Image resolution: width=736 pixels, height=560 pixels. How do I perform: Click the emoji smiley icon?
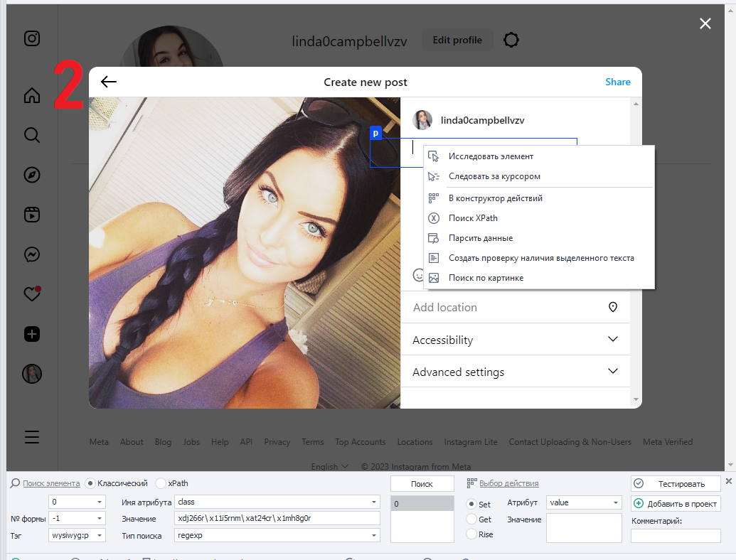[417, 275]
